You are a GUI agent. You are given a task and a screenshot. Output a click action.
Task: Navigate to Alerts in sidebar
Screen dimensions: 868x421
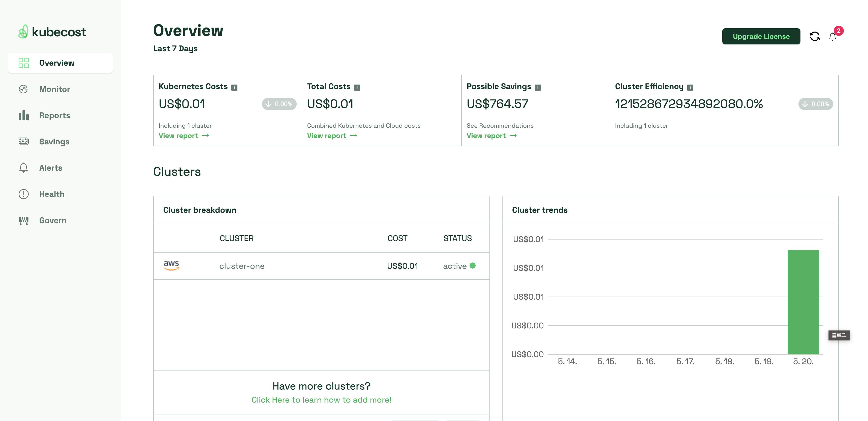pos(51,168)
